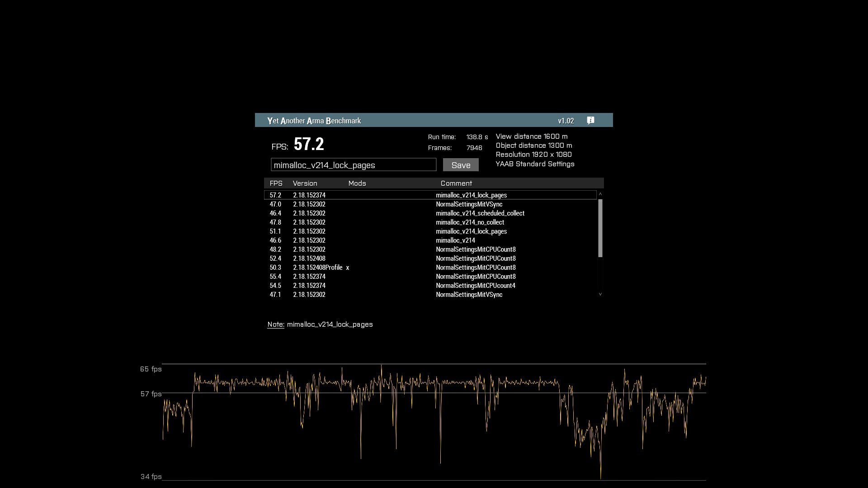868x488 pixels.
Task: Click the Yet Another Arma Benchmark title
Action: pos(314,121)
